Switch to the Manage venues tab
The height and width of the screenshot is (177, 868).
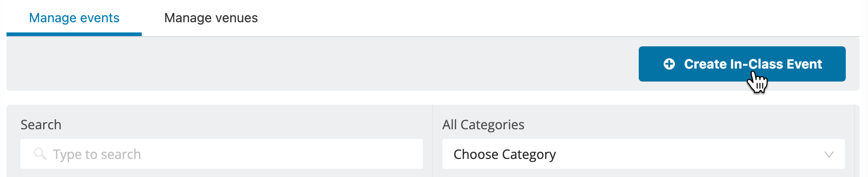(211, 18)
